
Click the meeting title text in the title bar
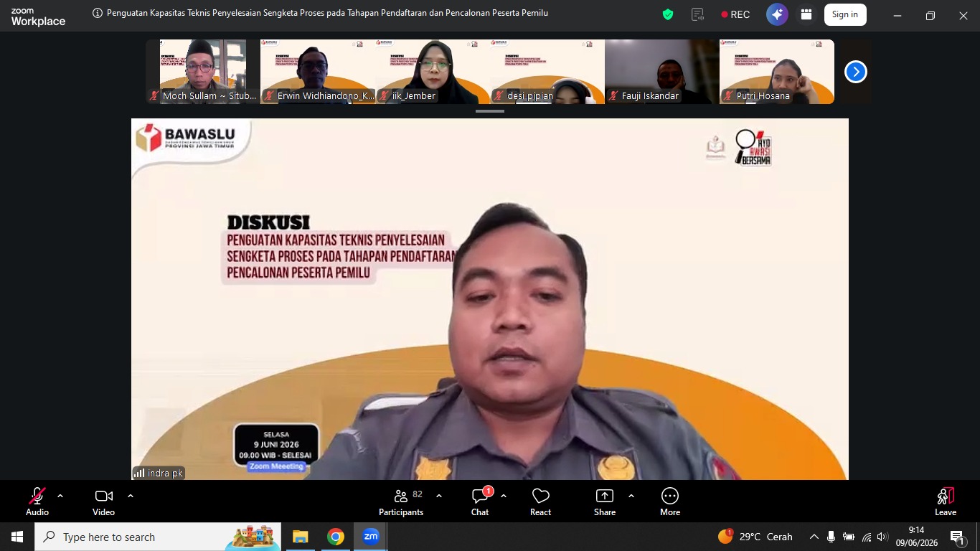tap(327, 13)
